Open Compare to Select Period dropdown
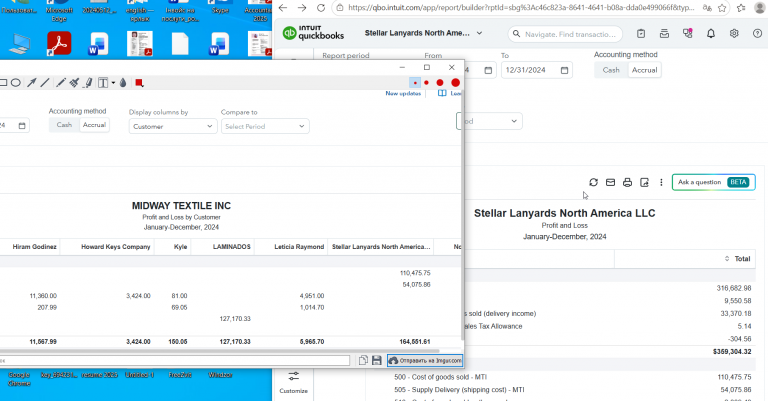 (x=264, y=126)
